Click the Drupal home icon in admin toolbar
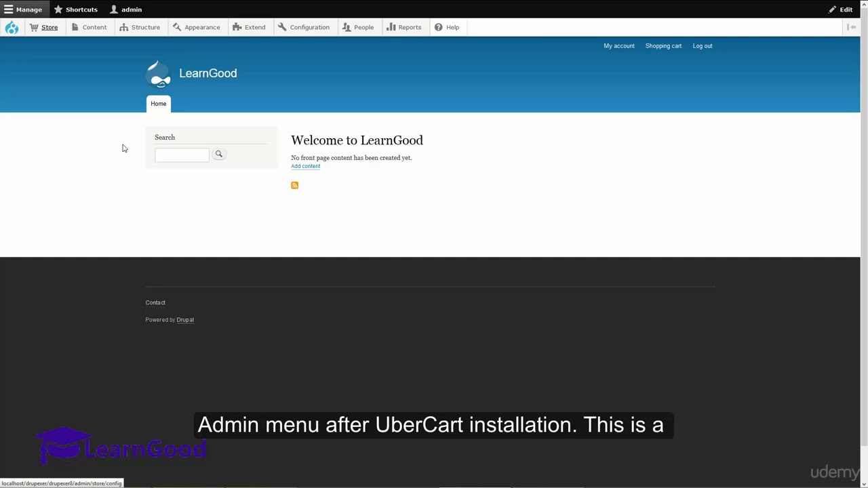 click(12, 27)
